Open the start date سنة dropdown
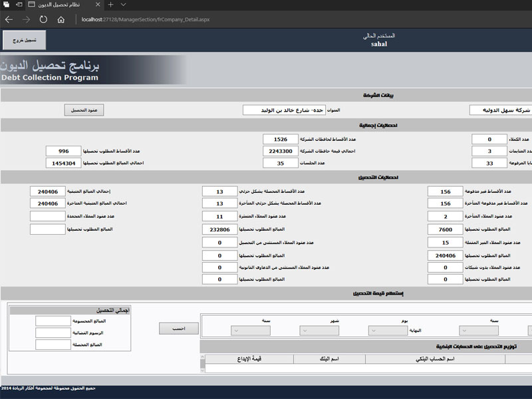This screenshot has width=532, height=399. 478,331
